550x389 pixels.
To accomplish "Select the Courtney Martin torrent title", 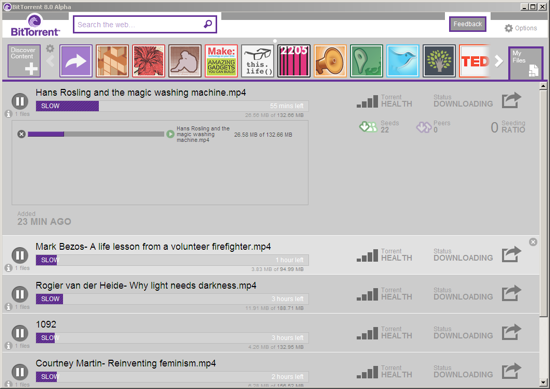I will [x=126, y=363].
